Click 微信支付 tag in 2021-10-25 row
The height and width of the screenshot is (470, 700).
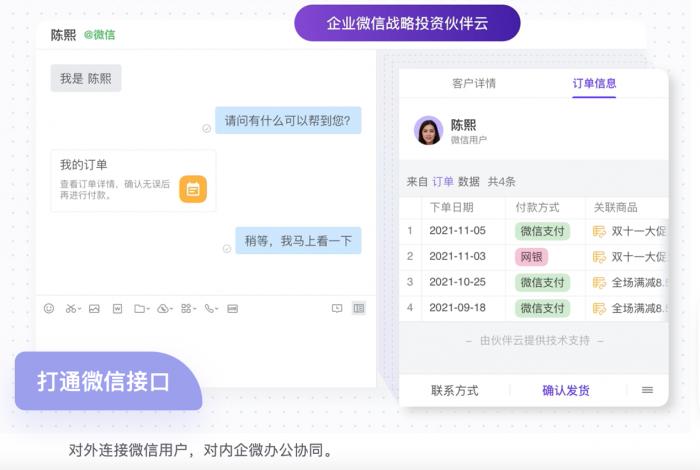(542, 283)
